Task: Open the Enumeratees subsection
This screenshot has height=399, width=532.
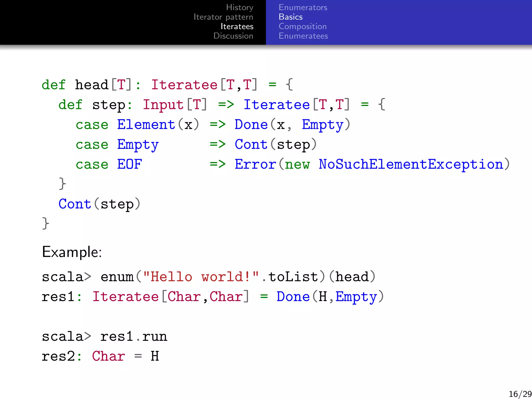Action: point(303,36)
